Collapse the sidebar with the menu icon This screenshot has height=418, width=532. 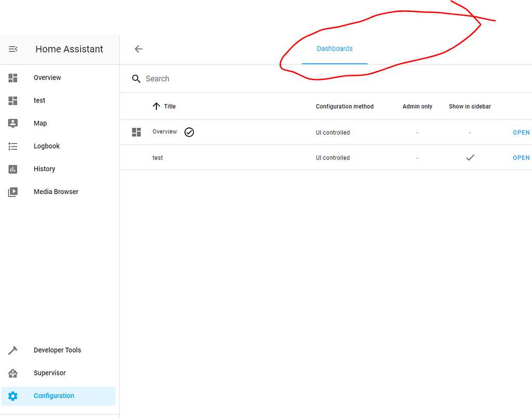coord(13,49)
